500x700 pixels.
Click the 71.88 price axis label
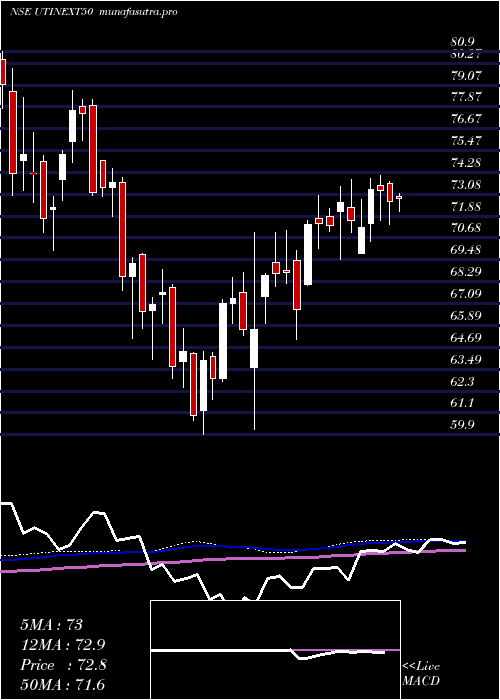467,207
